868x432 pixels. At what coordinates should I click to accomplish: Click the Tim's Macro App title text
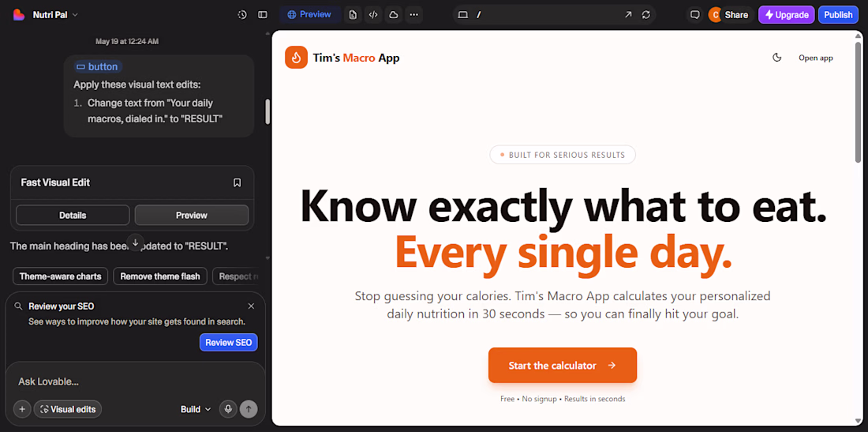click(x=356, y=58)
